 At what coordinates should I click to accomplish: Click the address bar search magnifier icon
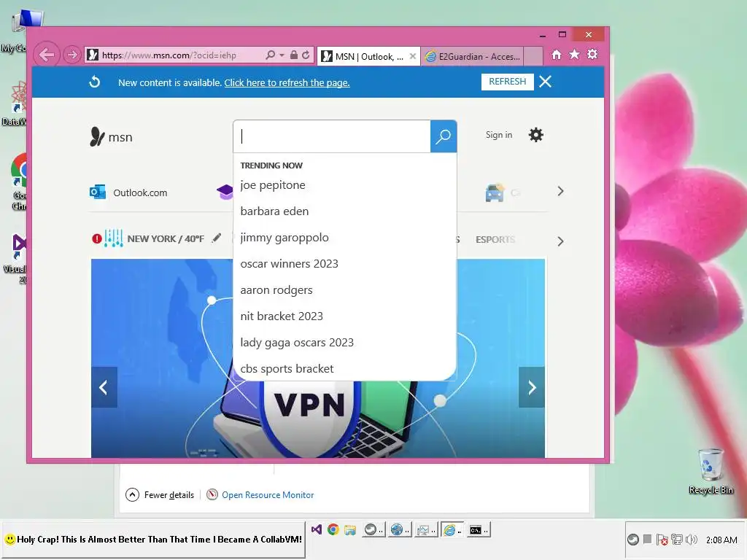coord(270,55)
